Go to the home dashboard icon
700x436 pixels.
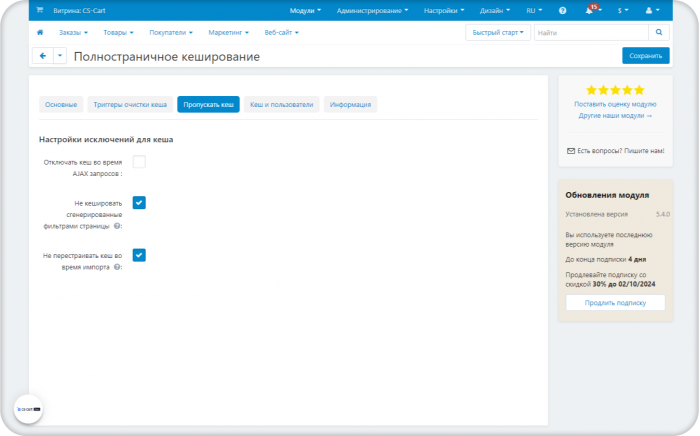coord(40,32)
